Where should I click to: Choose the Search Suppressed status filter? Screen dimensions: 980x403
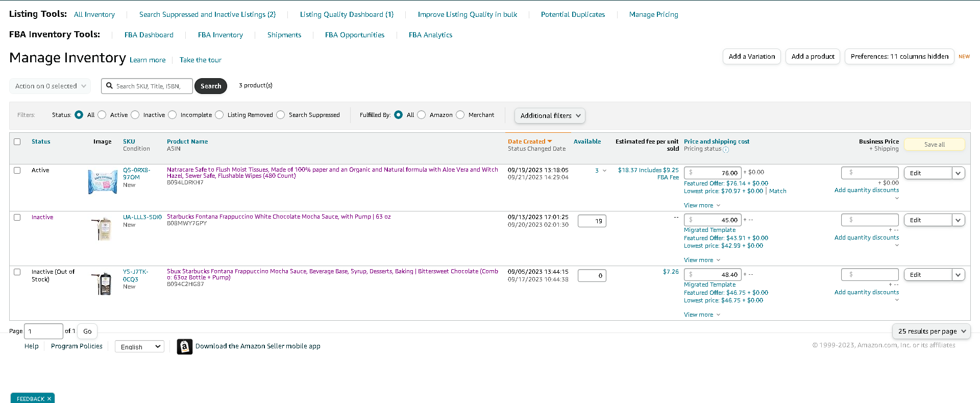[x=281, y=115]
